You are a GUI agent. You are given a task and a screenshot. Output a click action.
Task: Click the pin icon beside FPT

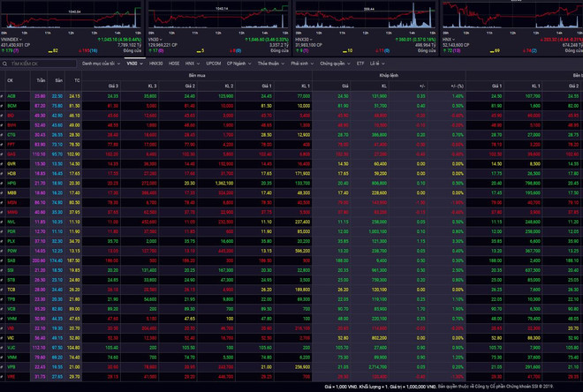coord(3,143)
